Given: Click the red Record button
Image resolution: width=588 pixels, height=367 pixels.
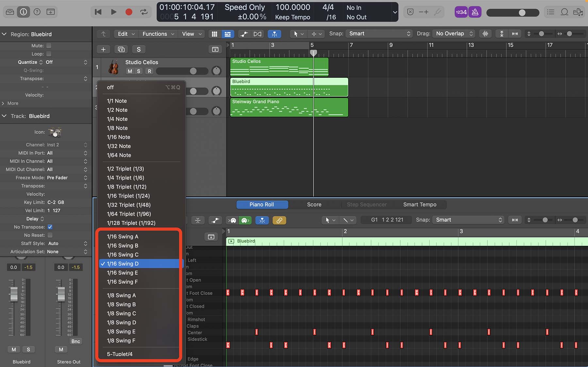Looking at the screenshot, I should tap(129, 12).
